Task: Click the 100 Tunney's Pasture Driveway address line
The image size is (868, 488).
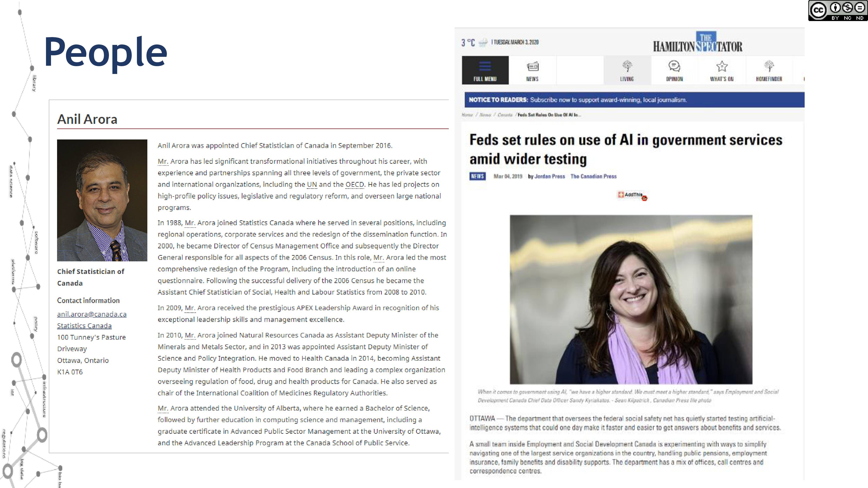Action: click(91, 343)
